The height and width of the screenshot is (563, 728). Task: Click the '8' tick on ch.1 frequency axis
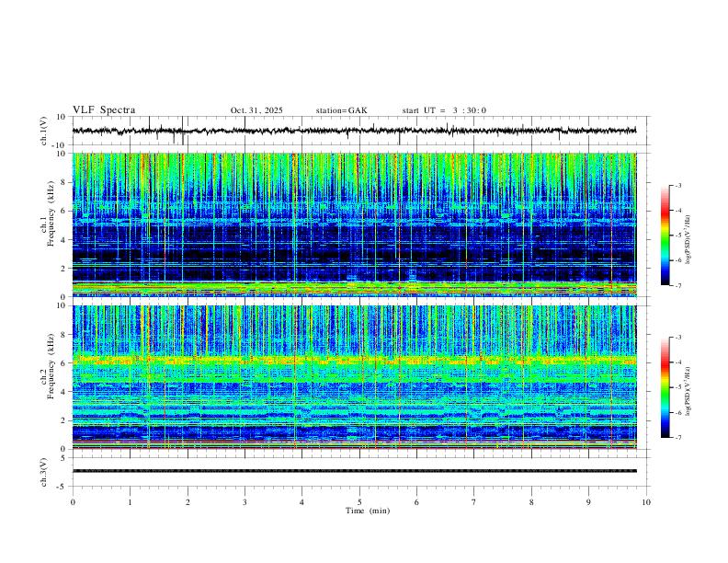point(64,182)
